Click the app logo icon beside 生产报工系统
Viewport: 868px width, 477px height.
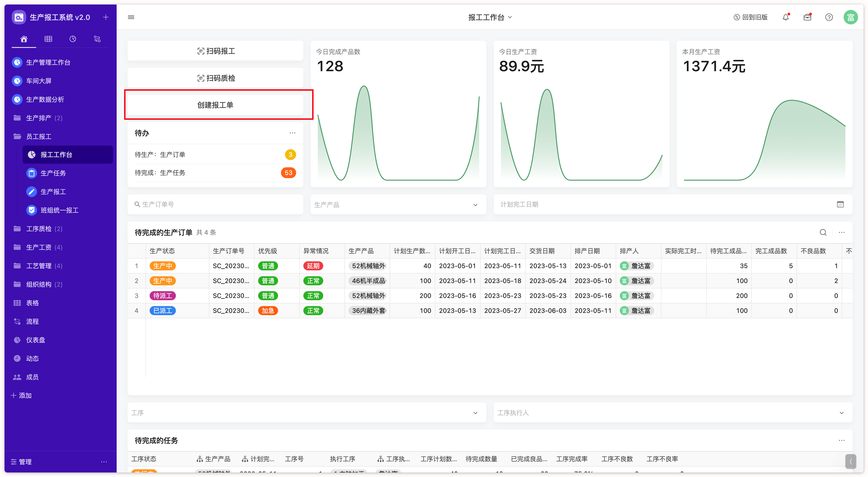click(x=19, y=17)
